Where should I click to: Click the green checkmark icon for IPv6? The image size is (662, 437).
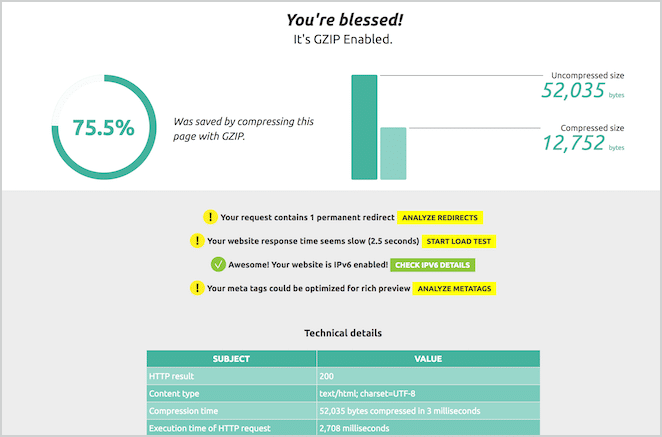click(217, 265)
